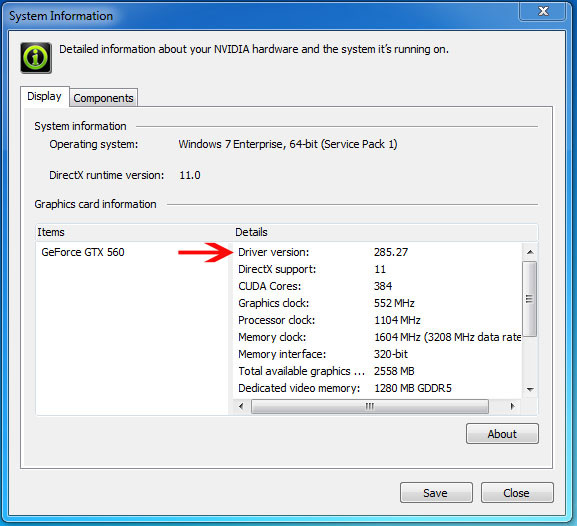Viewport: 577px width, 526px height.
Task: Click the DirectX runtime version label
Action: 107,175
